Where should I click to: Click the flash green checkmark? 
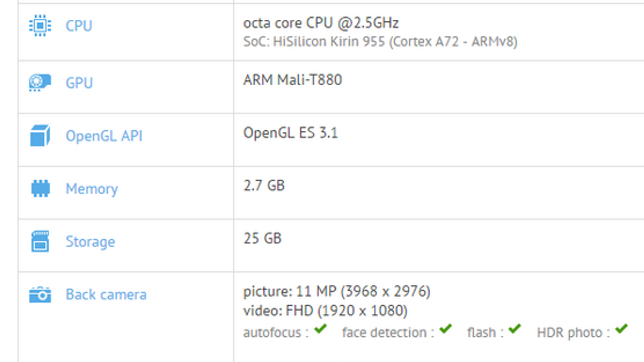click(514, 329)
